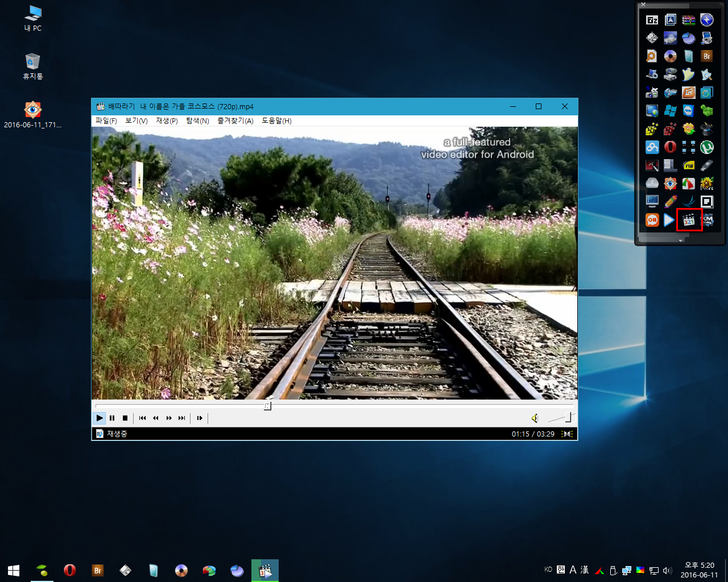The image size is (728, 582).
Task: Select the 휴지통 recycle bin icon
Action: point(33,66)
